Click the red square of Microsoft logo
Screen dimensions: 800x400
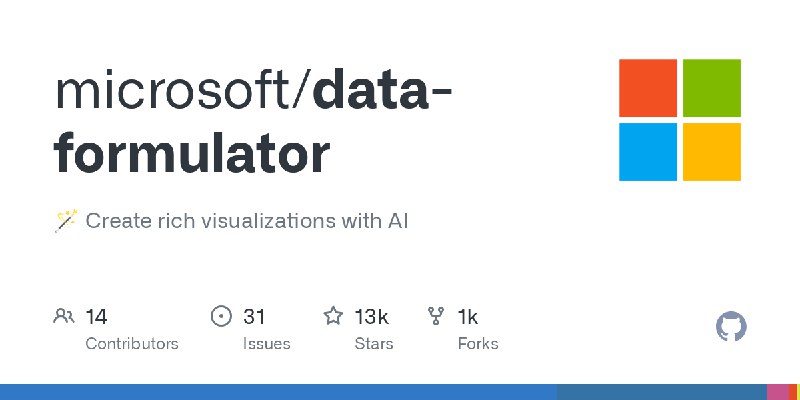click(648, 88)
